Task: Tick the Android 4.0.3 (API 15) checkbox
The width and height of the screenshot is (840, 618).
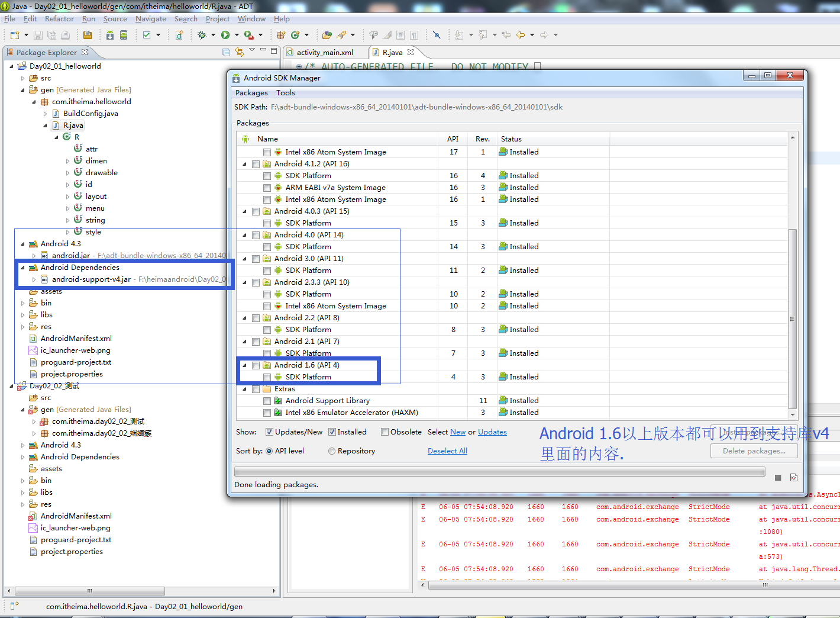Action: pos(256,211)
